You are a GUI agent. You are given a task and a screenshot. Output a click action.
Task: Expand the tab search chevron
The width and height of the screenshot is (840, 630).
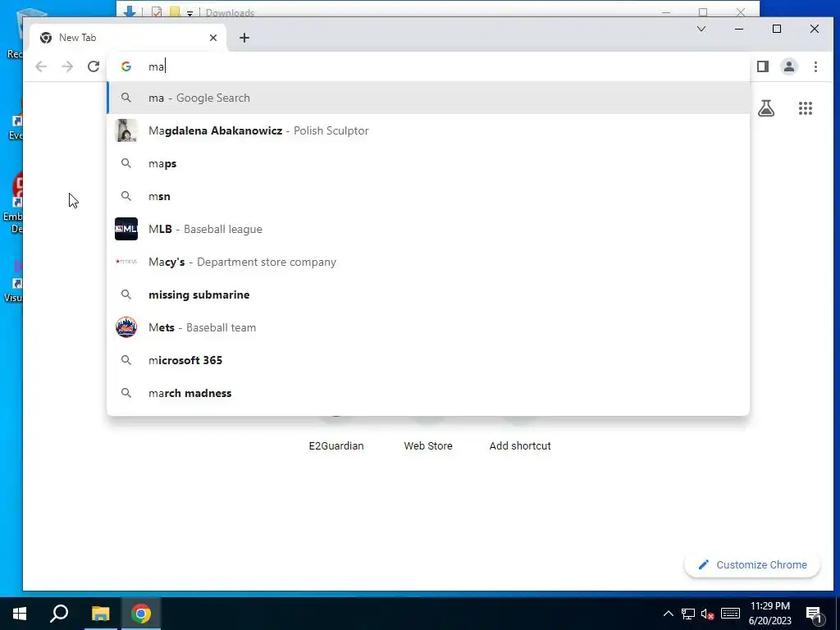point(701,29)
